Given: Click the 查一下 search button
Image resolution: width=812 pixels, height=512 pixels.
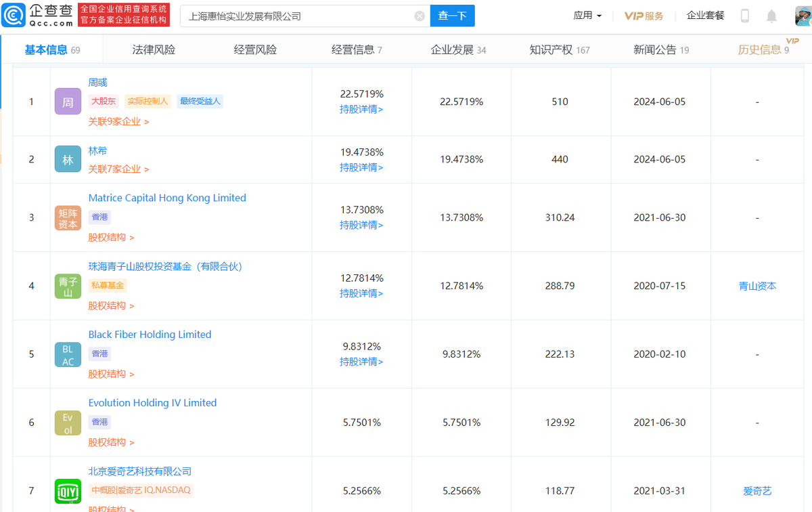Looking at the screenshot, I should (452, 16).
